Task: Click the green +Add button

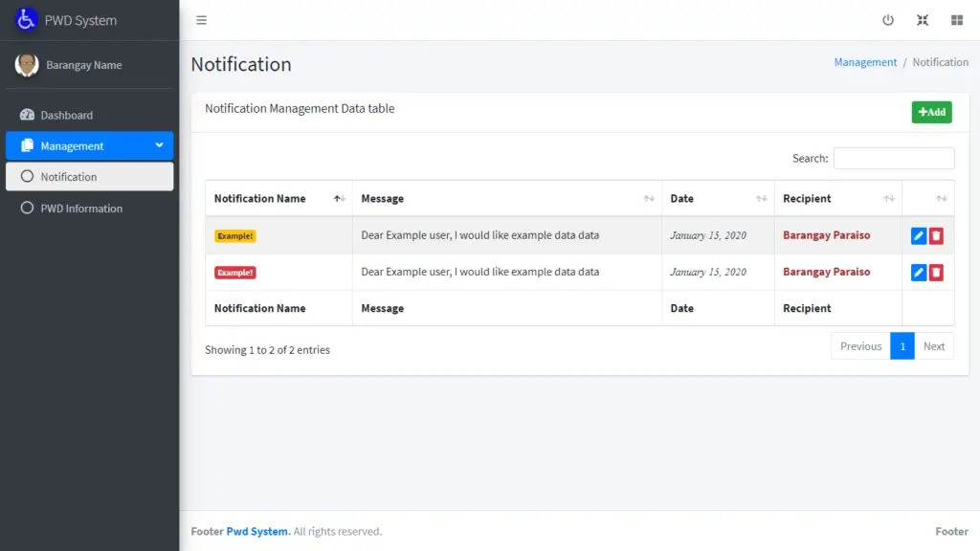Action: pyautogui.click(x=930, y=112)
